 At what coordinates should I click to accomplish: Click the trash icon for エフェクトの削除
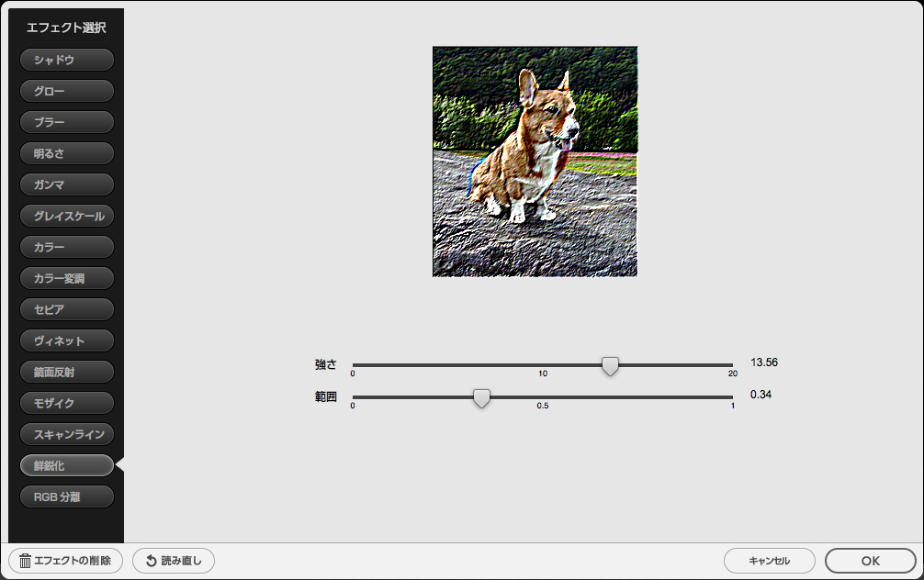[26, 561]
